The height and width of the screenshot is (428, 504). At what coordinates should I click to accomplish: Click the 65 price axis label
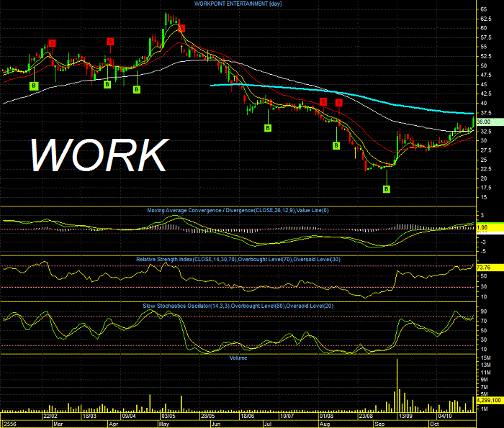coord(484,9)
